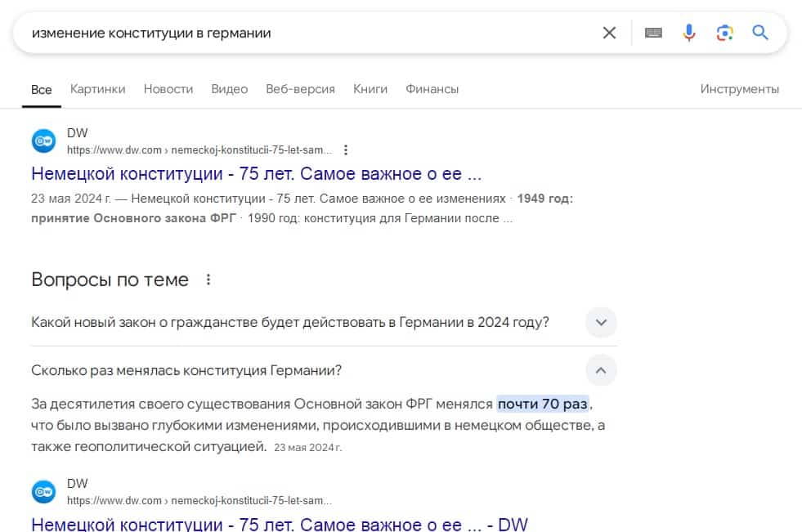Switch to the Новости tab
Image resolution: width=802 pixels, height=532 pixels.
click(168, 89)
